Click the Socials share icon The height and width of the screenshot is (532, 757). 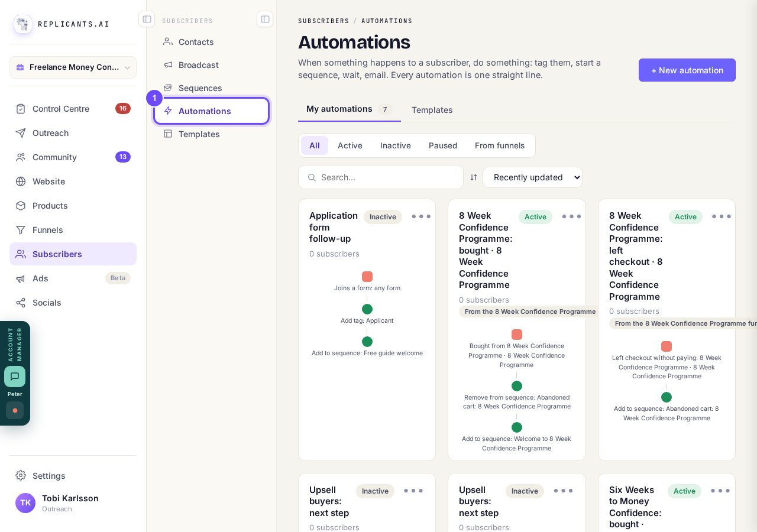pos(21,303)
